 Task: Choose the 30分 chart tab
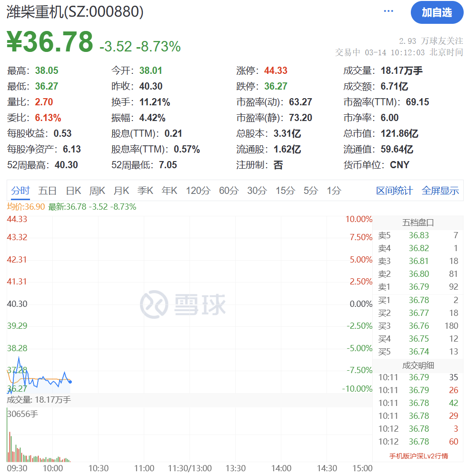[x=257, y=191]
